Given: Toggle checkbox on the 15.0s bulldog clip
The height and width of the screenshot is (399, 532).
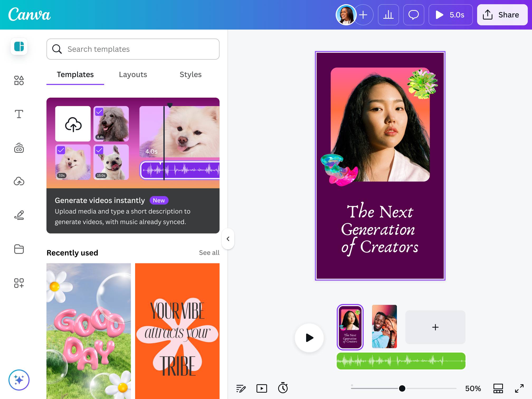Looking at the screenshot, I should tap(99, 150).
